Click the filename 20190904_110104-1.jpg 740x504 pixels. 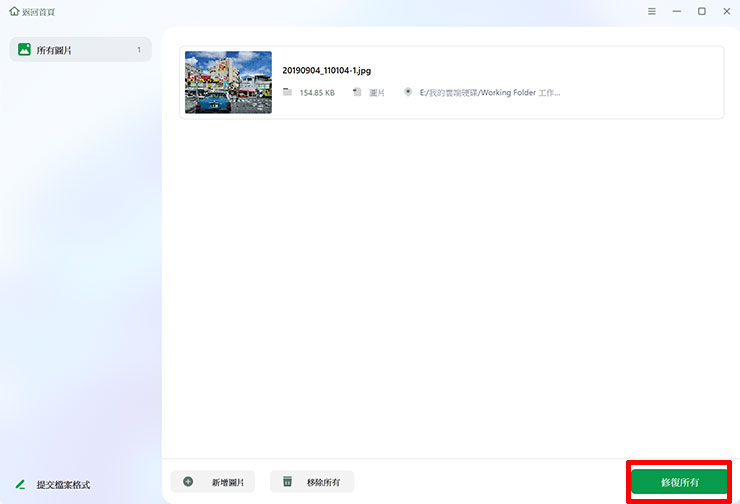point(327,71)
